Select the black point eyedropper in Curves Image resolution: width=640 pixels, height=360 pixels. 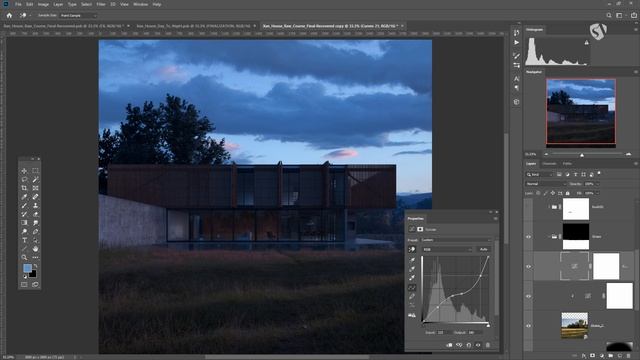point(412,260)
